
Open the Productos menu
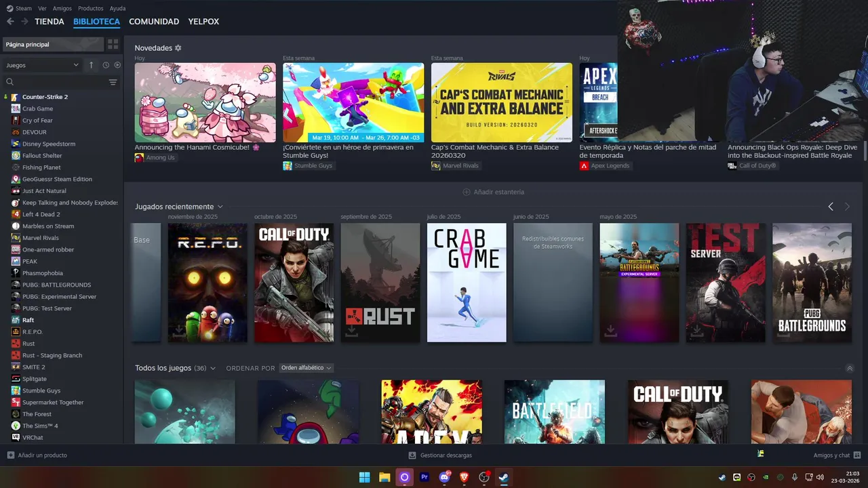point(91,8)
